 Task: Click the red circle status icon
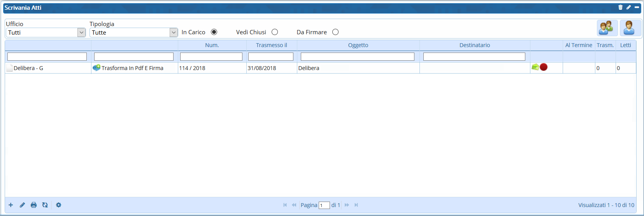pos(544,67)
